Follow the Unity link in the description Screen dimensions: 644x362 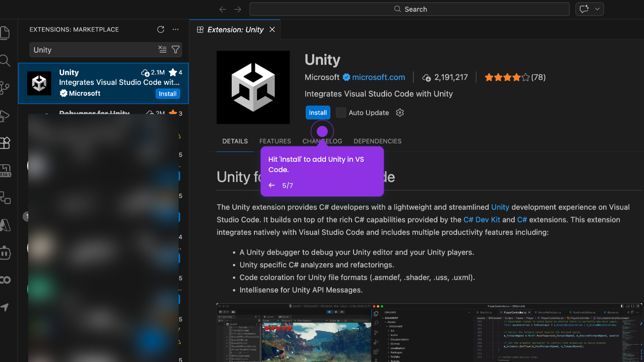[x=500, y=207]
